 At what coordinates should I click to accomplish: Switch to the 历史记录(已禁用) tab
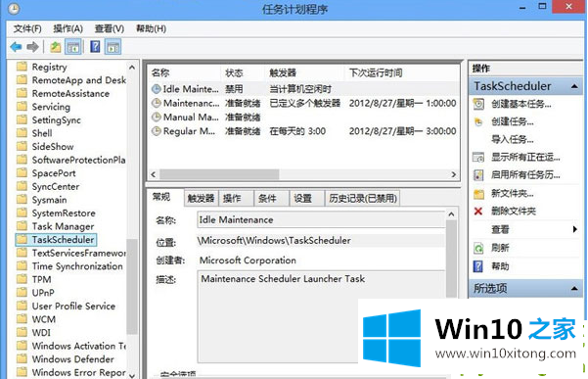pyautogui.click(x=363, y=199)
